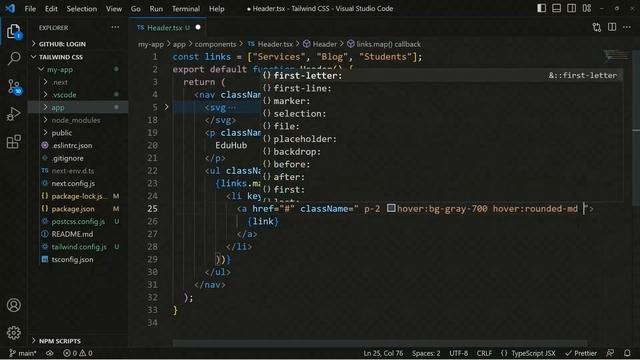
Task: Open the Extensions view icon
Action: [13, 142]
